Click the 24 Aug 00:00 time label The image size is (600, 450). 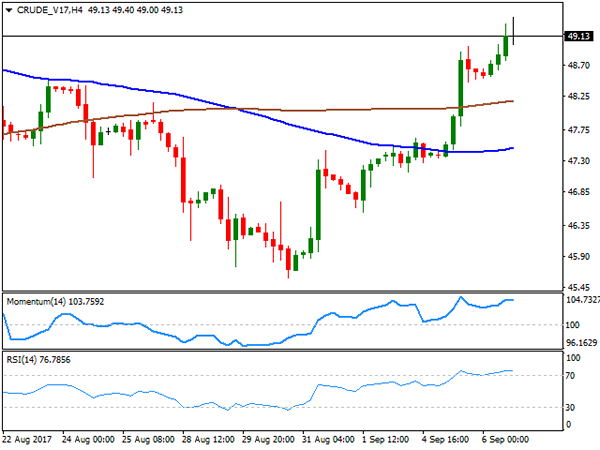88,439
